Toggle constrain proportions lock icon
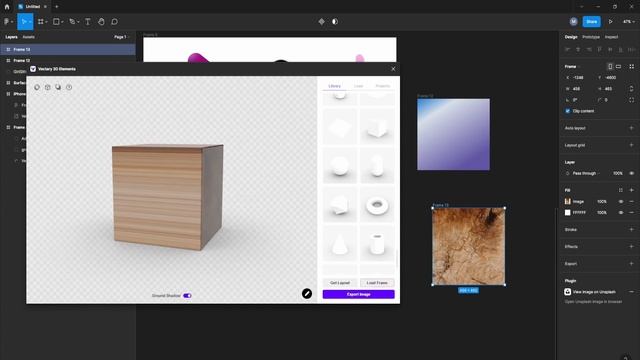Viewport: 640px width, 360px height. [x=631, y=89]
